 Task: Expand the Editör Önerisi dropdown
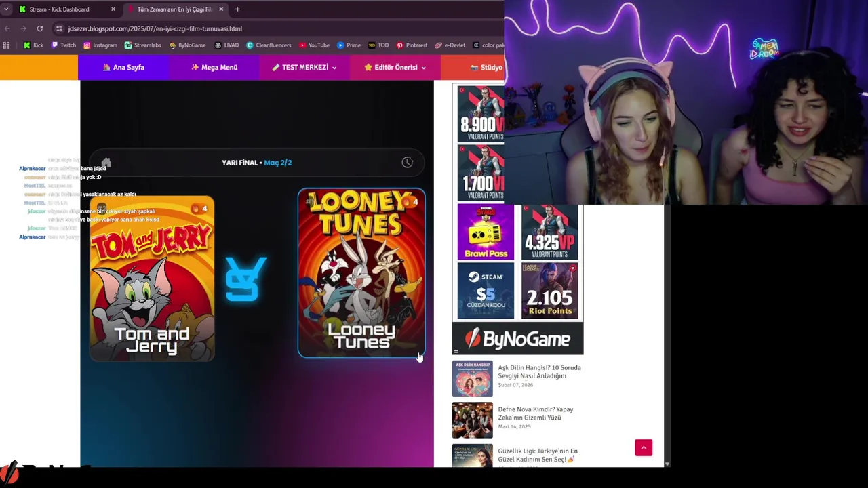tap(395, 67)
